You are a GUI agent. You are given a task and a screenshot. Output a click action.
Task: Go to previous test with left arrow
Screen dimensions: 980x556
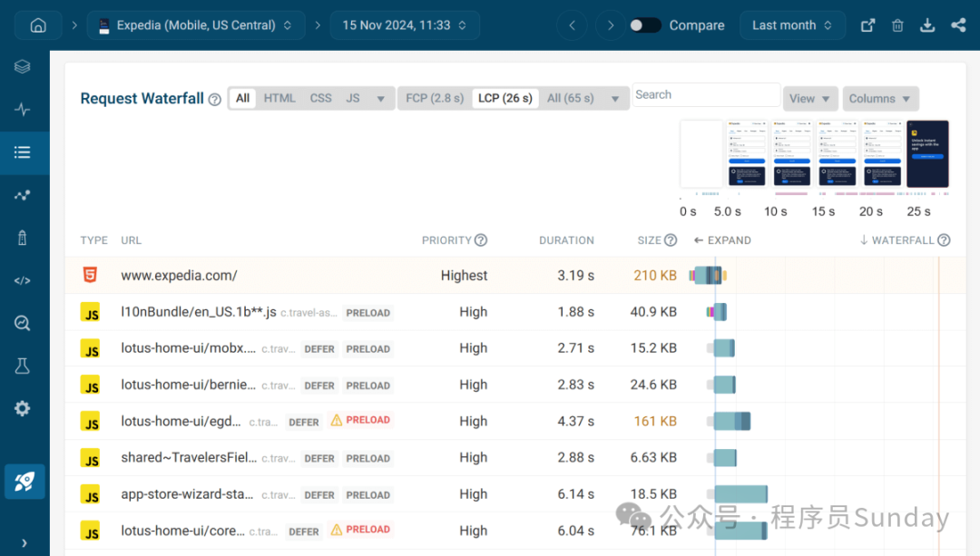(x=572, y=25)
